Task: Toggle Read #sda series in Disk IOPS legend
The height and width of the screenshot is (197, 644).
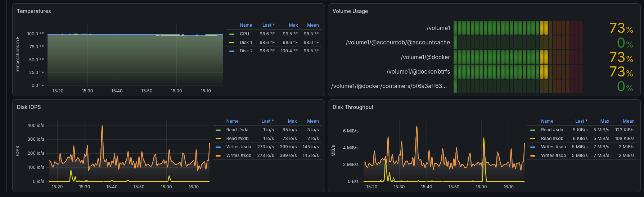Action: coord(237,130)
